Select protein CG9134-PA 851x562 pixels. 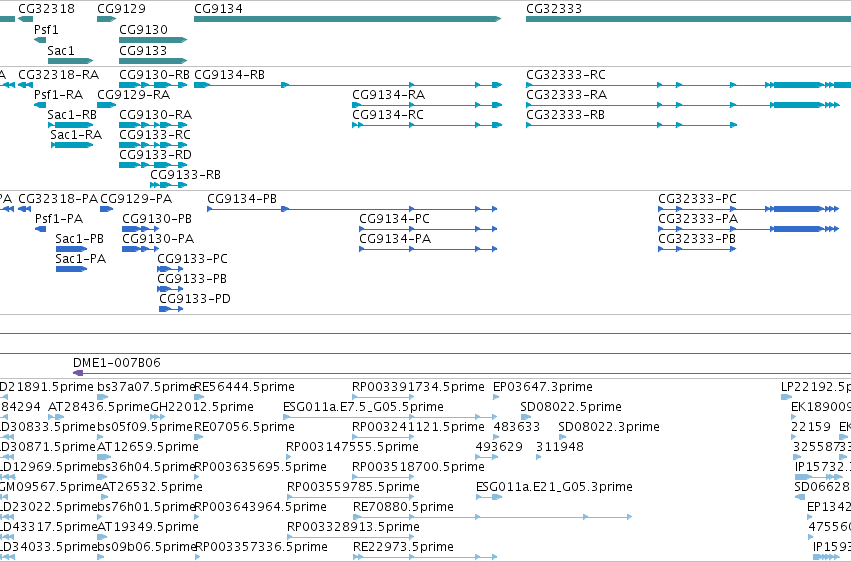pyautogui.click(x=395, y=239)
